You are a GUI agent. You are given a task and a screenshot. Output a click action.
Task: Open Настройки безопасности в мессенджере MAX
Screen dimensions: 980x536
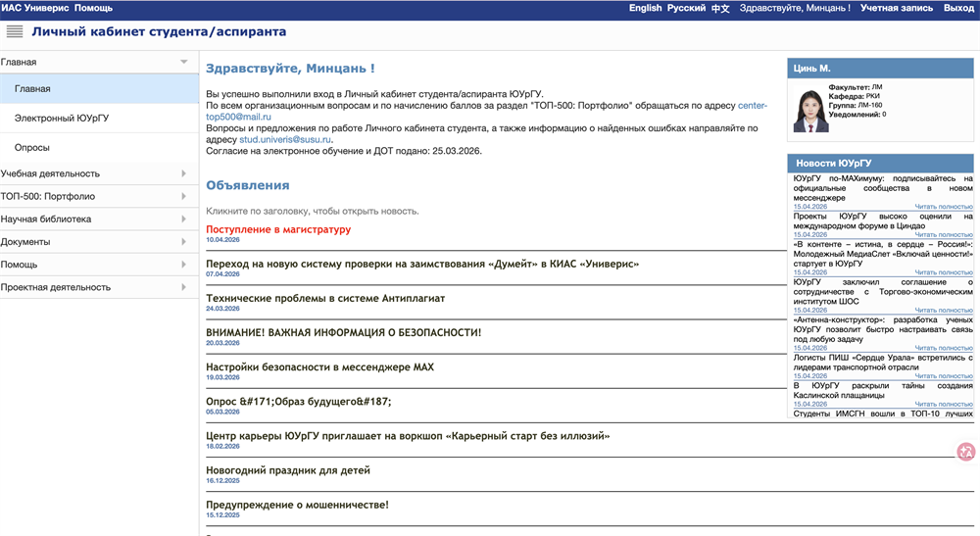coord(320,366)
